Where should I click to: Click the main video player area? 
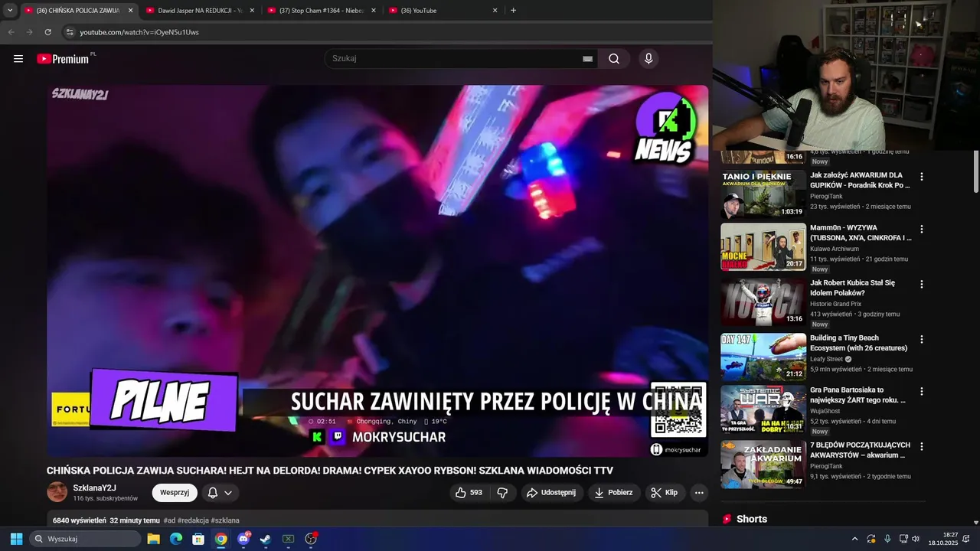point(377,271)
